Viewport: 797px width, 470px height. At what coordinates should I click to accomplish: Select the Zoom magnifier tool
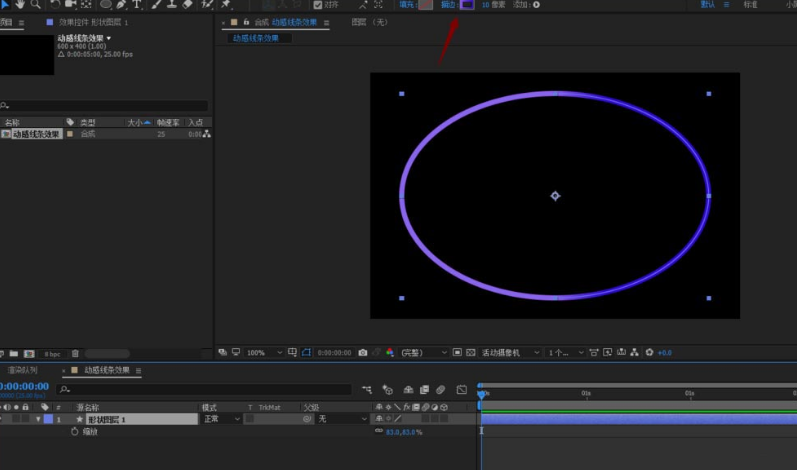click(36, 5)
